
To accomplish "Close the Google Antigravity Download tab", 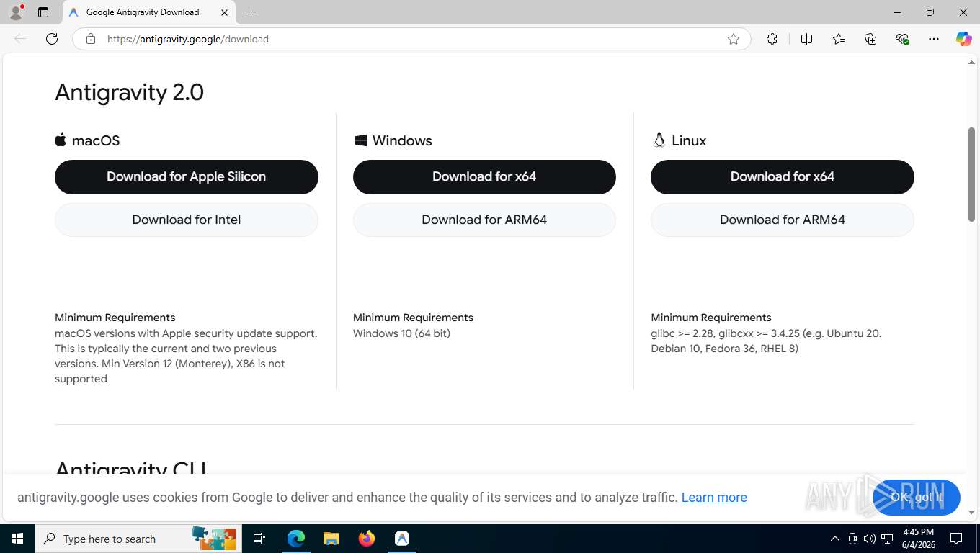I will (224, 12).
